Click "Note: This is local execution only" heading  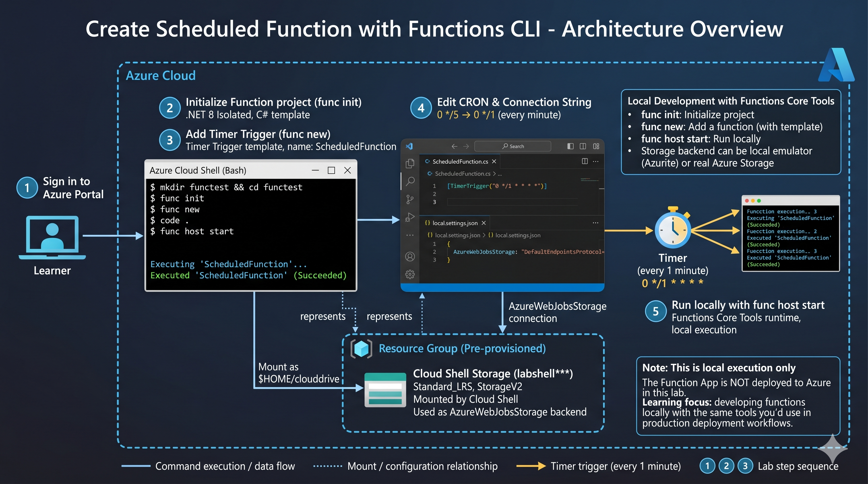coord(719,367)
